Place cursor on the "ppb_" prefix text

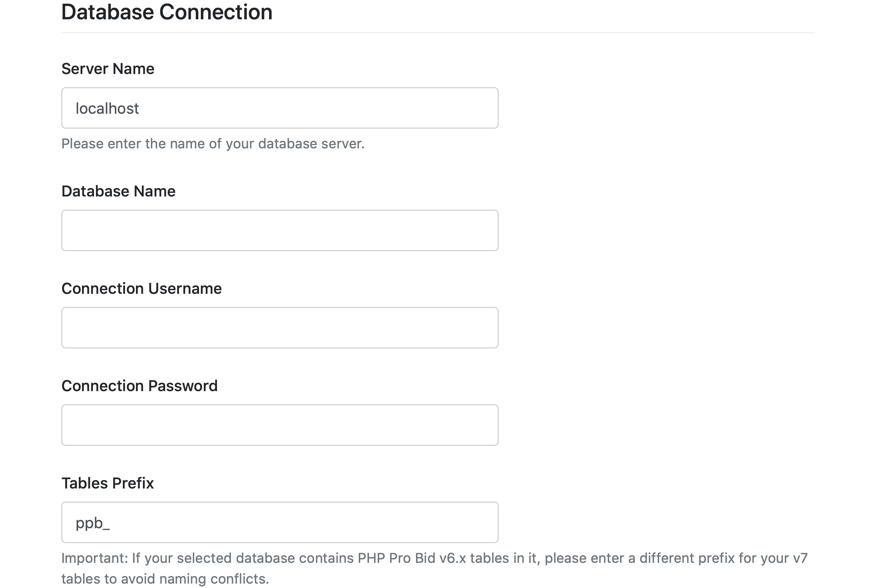click(92, 523)
